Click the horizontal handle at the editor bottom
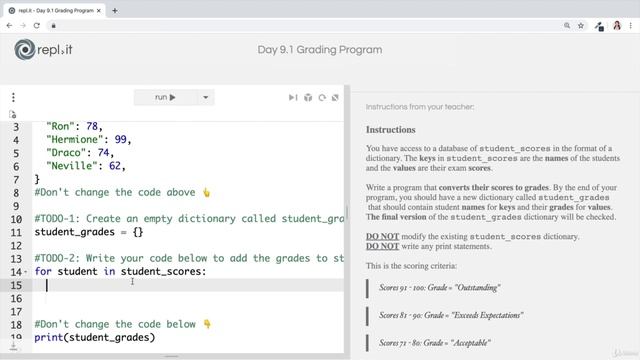640x360 pixels. tap(171, 356)
